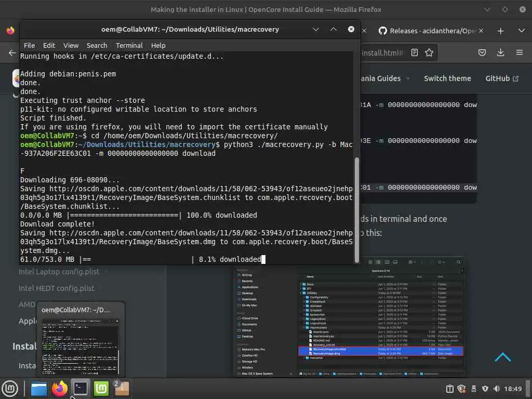Viewport: 532px width, 399px height.
Task: Click the terminal scrollbar
Action: [x=356, y=210]
